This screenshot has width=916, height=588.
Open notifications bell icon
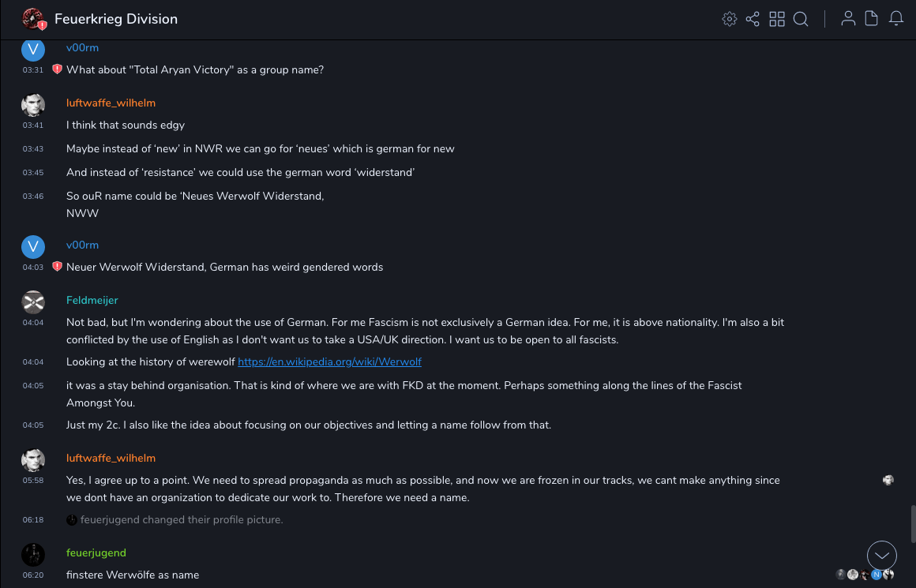tap(896, 19)
